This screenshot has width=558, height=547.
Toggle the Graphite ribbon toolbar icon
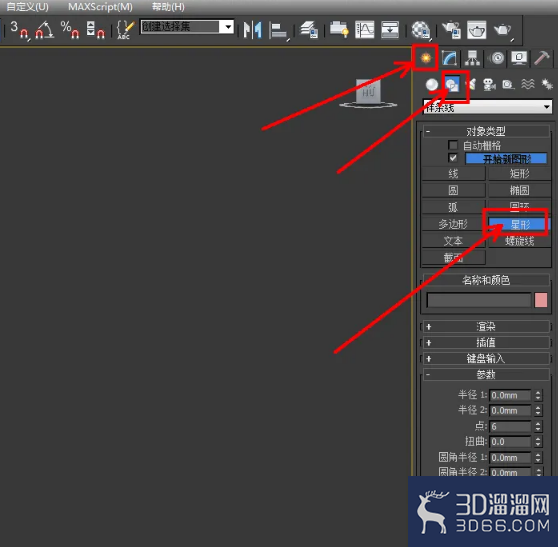click(x=339, y=30)
